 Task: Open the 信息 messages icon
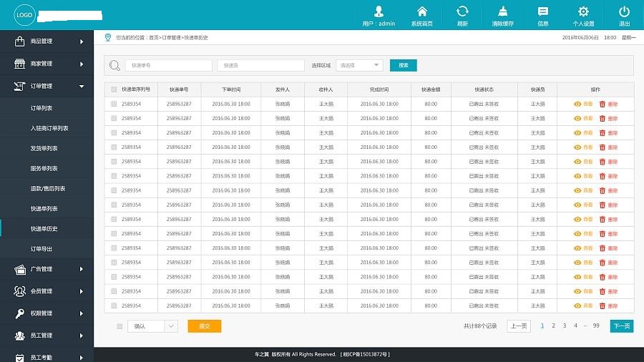click(542, 11)
